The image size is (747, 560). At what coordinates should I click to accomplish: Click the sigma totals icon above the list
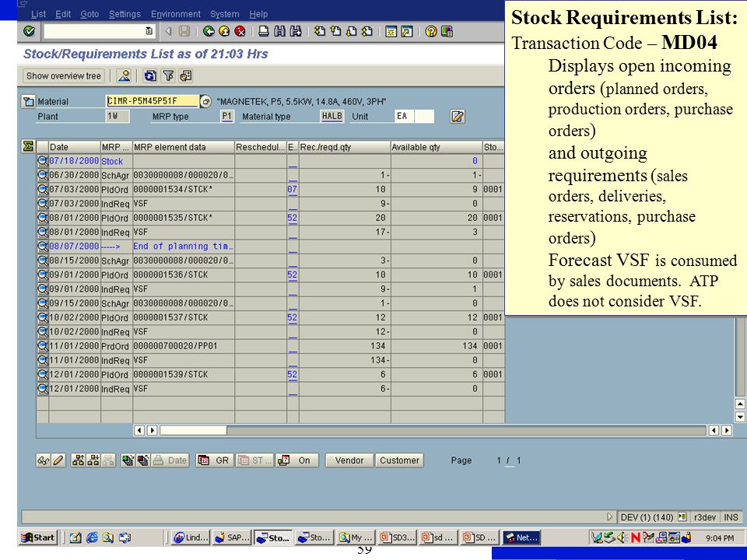(28, 146)
